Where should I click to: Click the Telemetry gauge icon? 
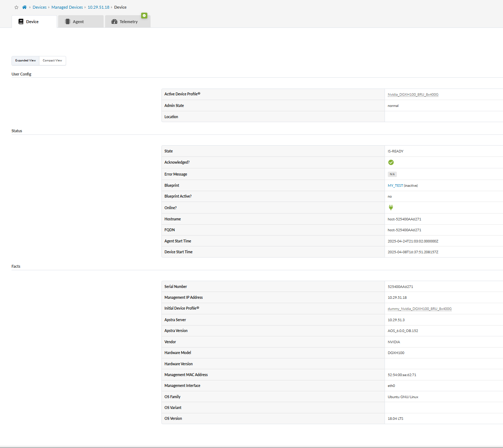(x=114, y=22)
